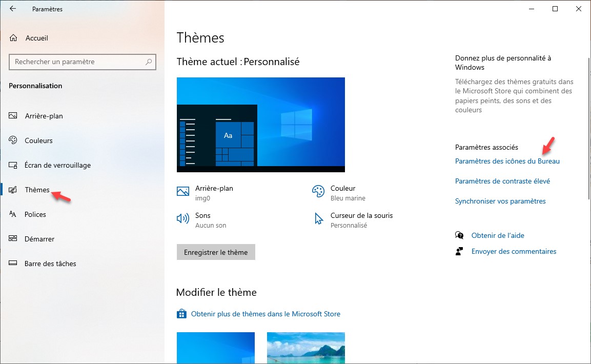Open the Couleur palette icon
This screenshot has width=591, height=364.
click(x=318, y=192)
